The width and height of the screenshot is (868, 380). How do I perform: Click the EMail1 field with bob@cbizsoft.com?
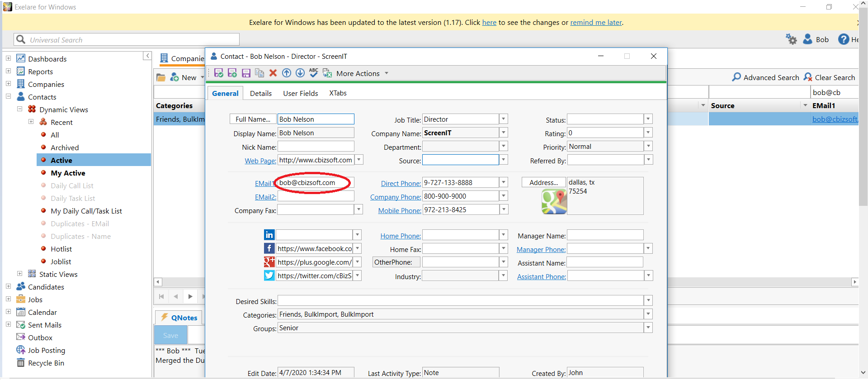(x=316, y=183)
